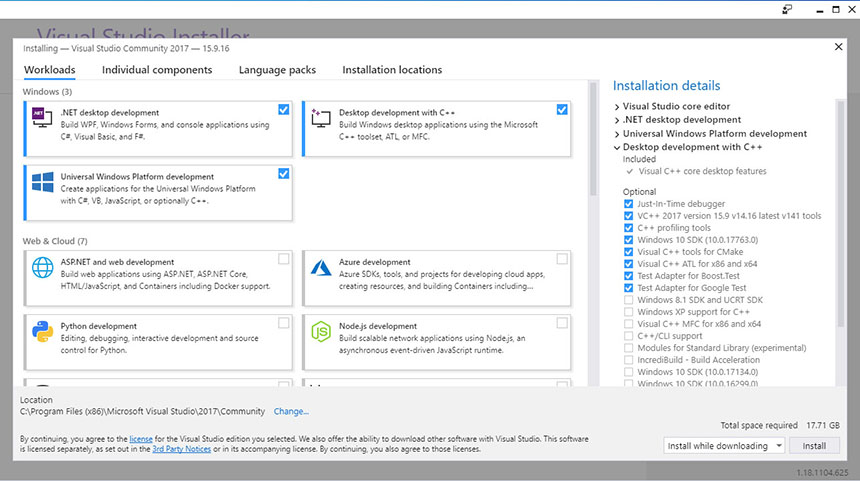Click the Install button

click(x=814, y=446)
